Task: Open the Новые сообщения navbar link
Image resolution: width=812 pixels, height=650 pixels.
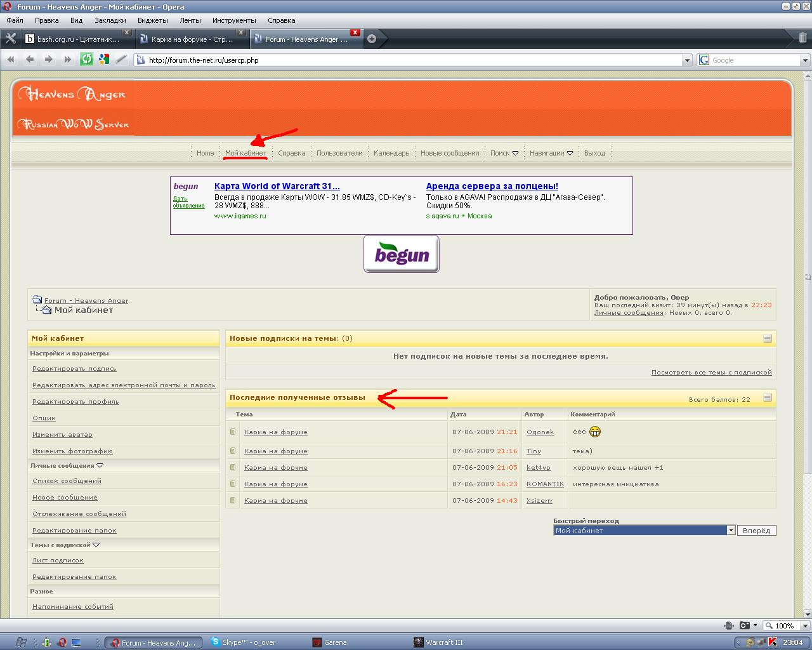Action: tap(450, 153)
